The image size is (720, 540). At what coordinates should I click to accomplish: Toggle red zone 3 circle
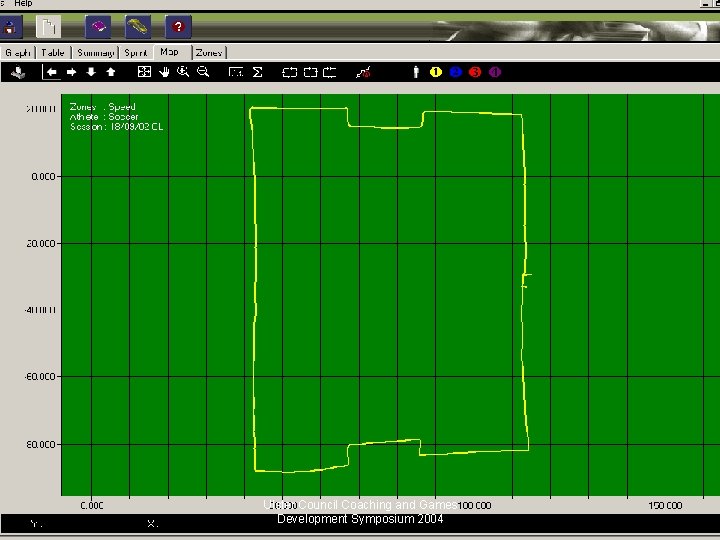[475, 72]
